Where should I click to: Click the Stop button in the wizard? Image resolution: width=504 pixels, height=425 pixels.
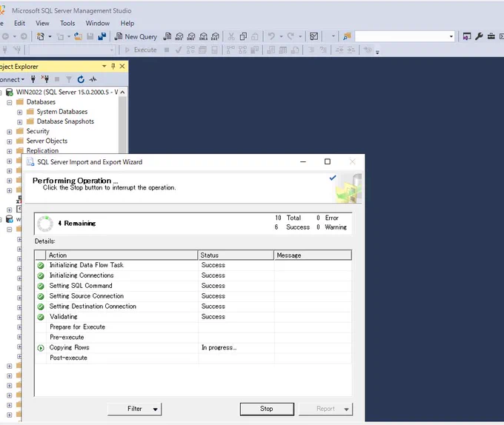(267, 409)
